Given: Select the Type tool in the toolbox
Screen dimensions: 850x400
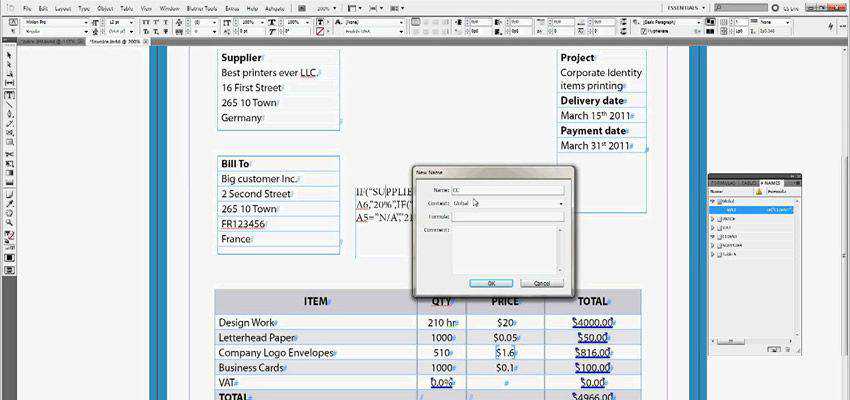Looking at the screenshot, I should pyautogui.click(x=9, y=95).
